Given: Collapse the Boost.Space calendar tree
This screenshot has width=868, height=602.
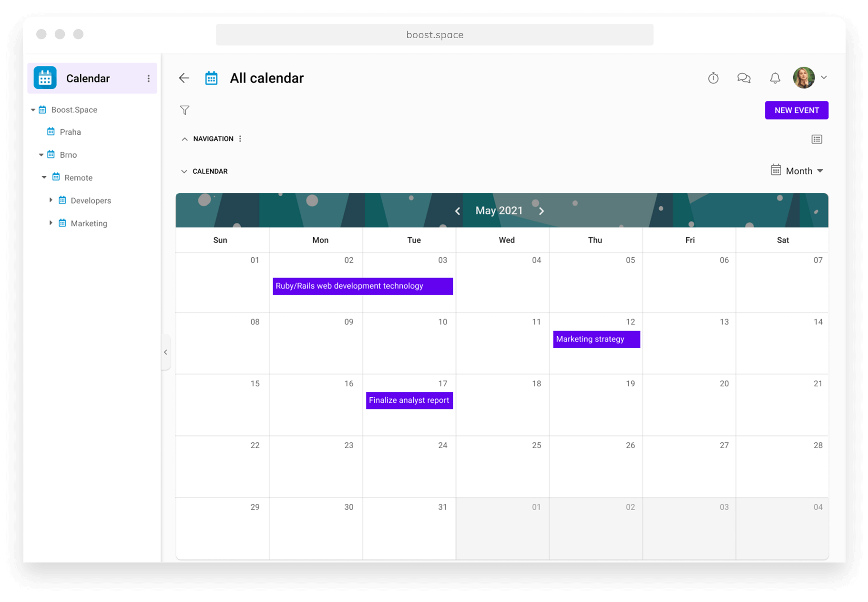Looking at the screenshot, I should pos(33,109).
